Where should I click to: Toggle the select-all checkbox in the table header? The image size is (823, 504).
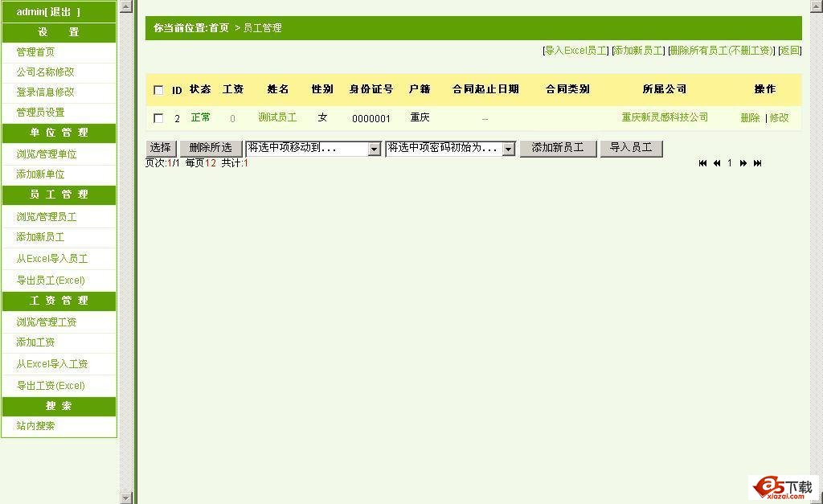coord(158,89)
